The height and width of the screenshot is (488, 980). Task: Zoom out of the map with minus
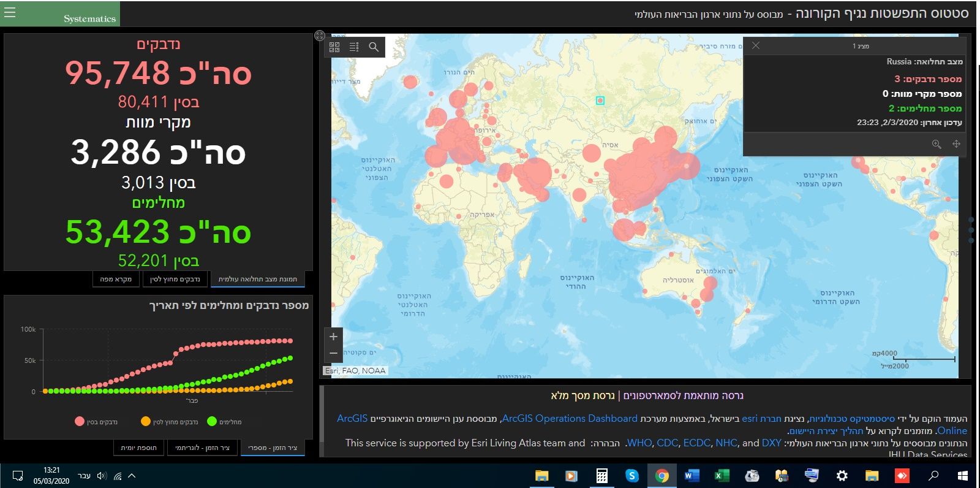[333, 353]
